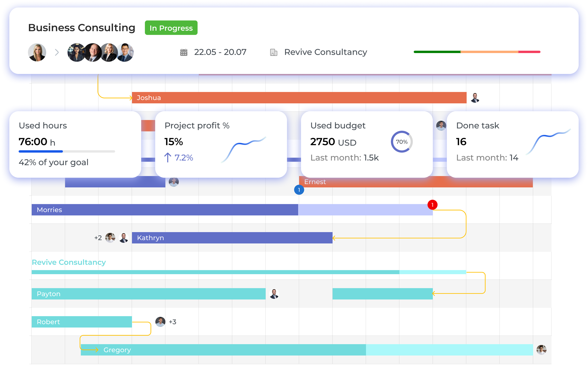
Task: Expand the +3 additional assignees after Robert
Action: [173, 322]
